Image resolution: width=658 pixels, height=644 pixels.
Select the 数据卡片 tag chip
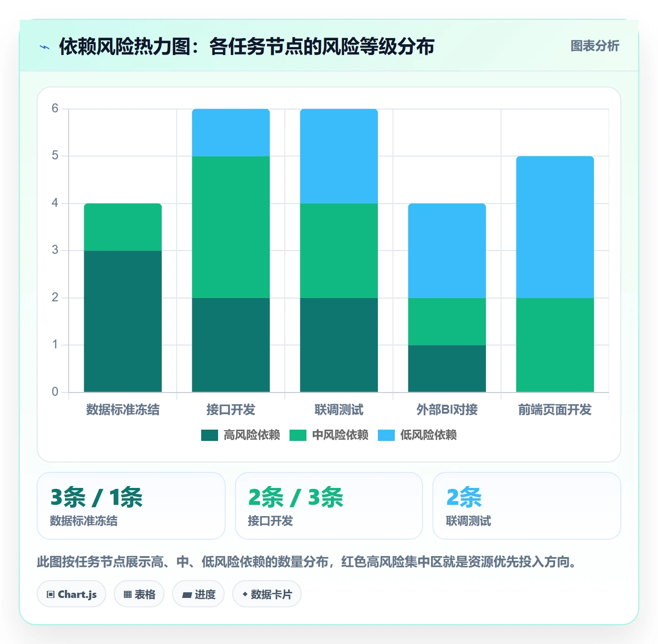267,594
